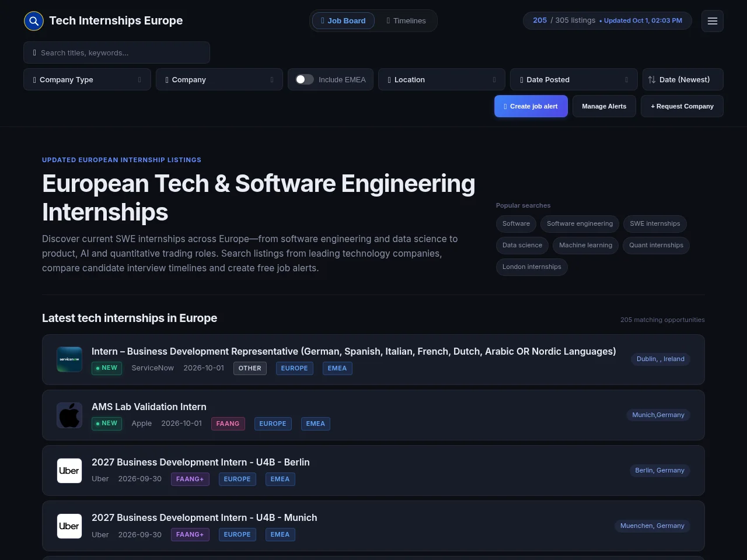The width and height of the screenshot is (747, 560).
Task: Open the Location dropdown
Action: [x=442, y=79]
